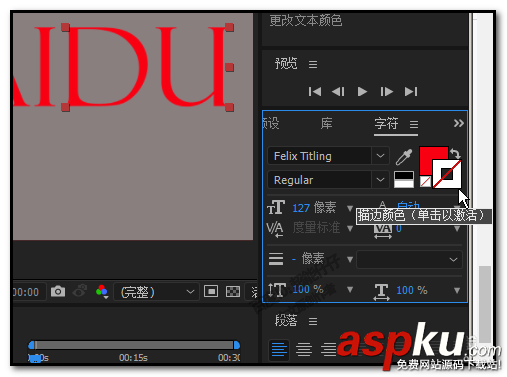Select the 字符 tab

[386, 124]
